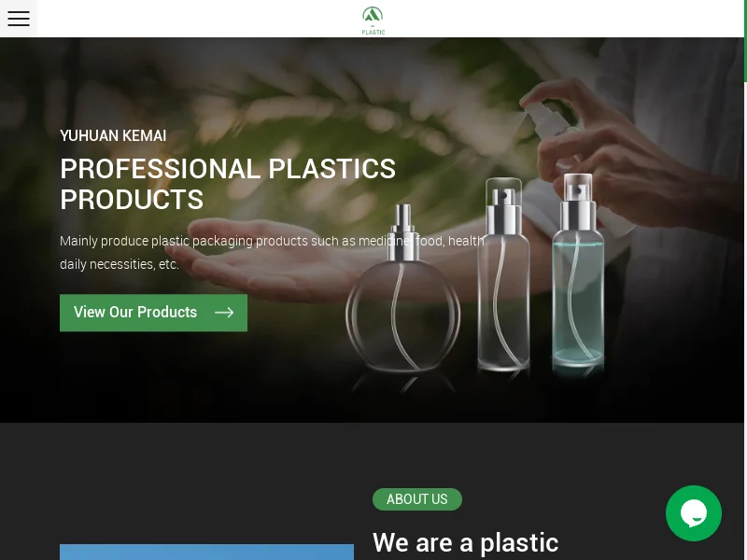
Task: Click the YUHUAN KEMAI subtitle text
Action: pyautogui.click(x=113, y=135)
